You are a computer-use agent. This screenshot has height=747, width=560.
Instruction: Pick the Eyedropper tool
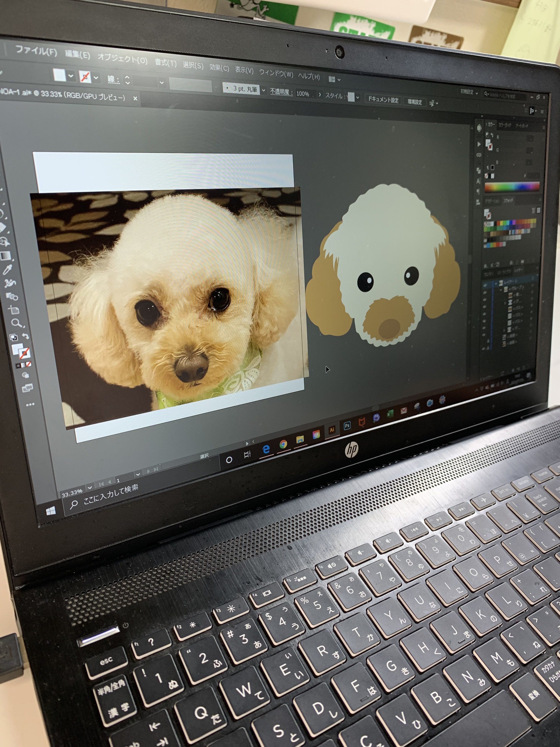tap(7, 270)
